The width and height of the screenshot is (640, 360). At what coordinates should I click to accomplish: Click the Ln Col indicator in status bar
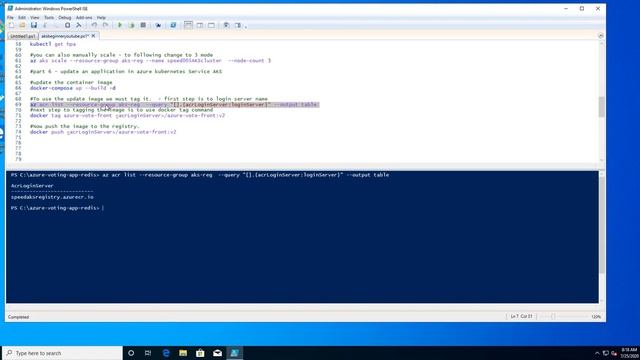click(x=521, y=316)
